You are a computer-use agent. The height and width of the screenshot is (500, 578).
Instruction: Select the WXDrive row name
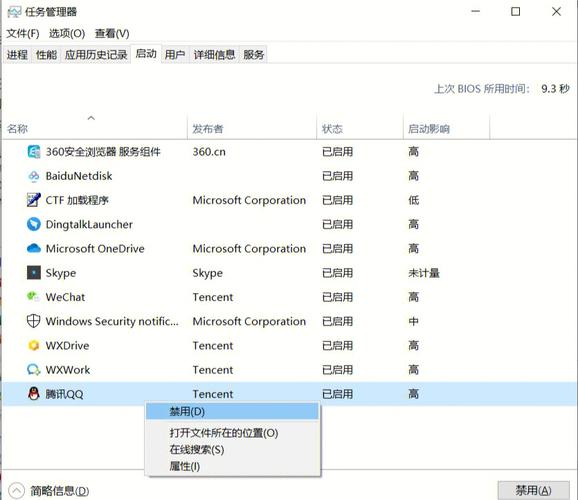pyautogui.click(x=67, y=346)
